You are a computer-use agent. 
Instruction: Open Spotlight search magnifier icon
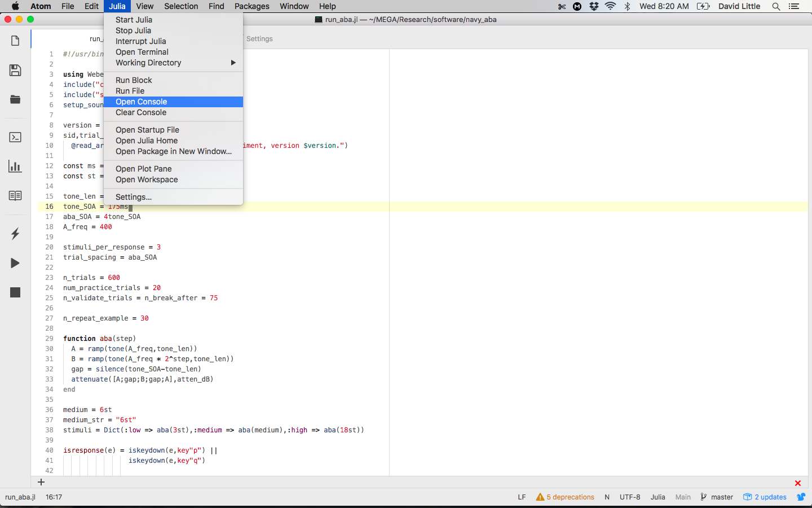776,6
